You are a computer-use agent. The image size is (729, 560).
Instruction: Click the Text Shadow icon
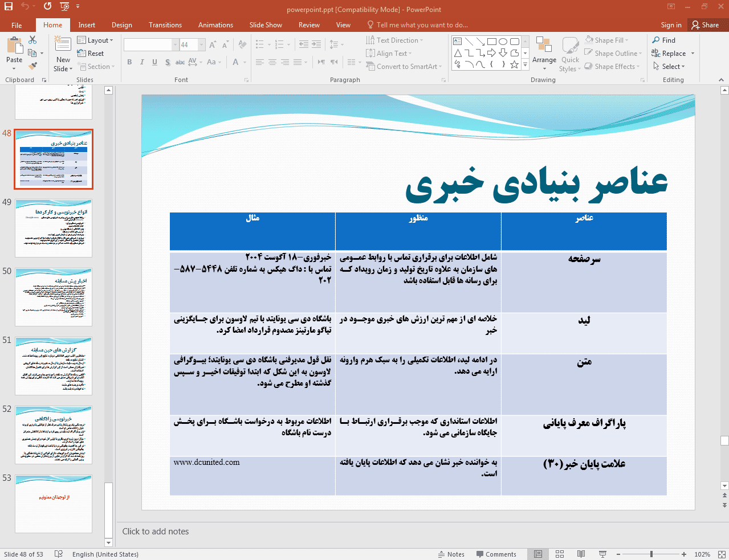[167, 62]
